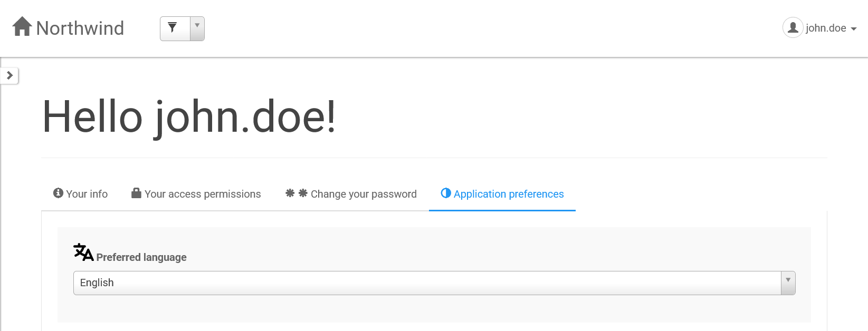Click the funnel filter icon

[172, 27]
